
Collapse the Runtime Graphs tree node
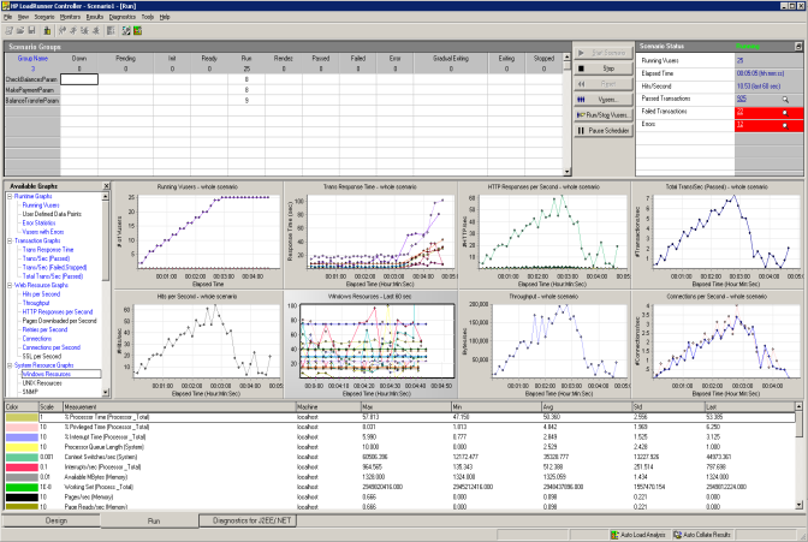tap(9, 197)
